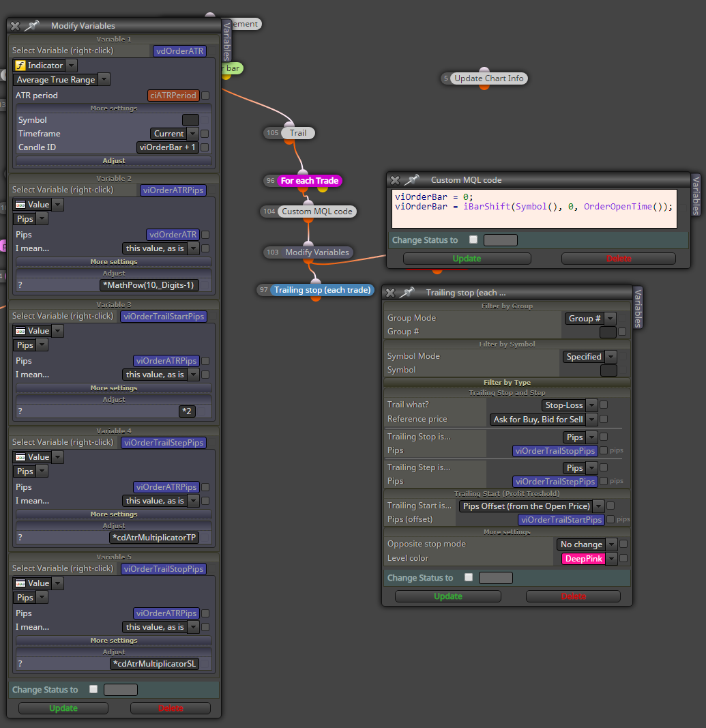Click the Value type icon in Variable 2
The height and width of the screenshot is (728, 706).
[x=20, y=205]
